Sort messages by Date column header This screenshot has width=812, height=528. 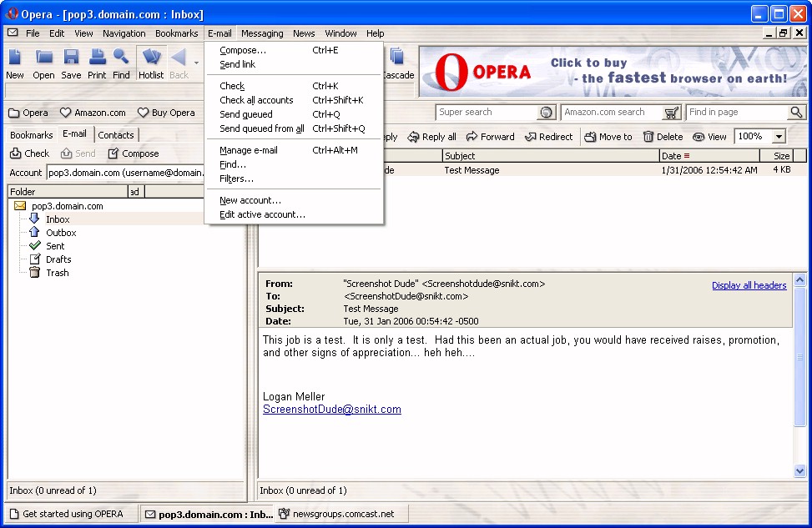point(709,156)
